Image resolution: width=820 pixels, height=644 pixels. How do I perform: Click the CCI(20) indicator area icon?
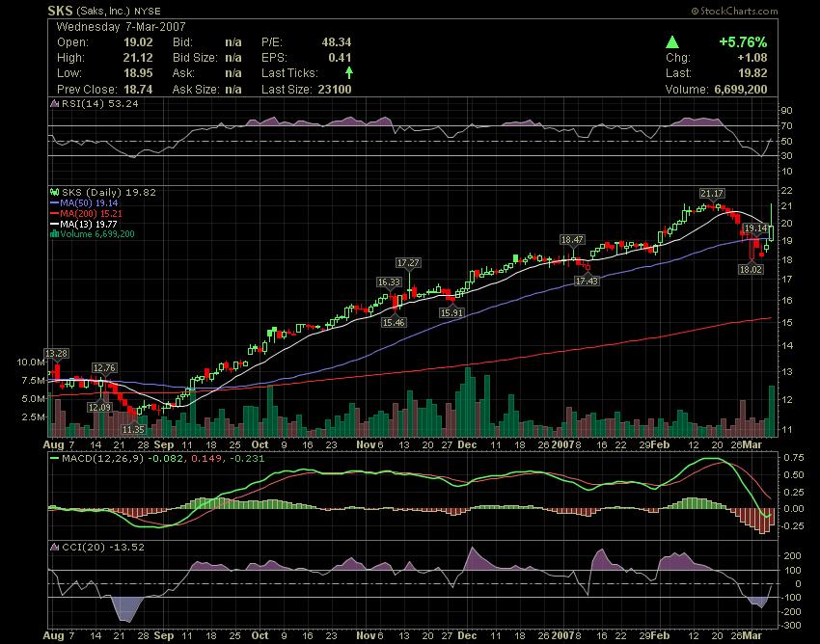54,547
